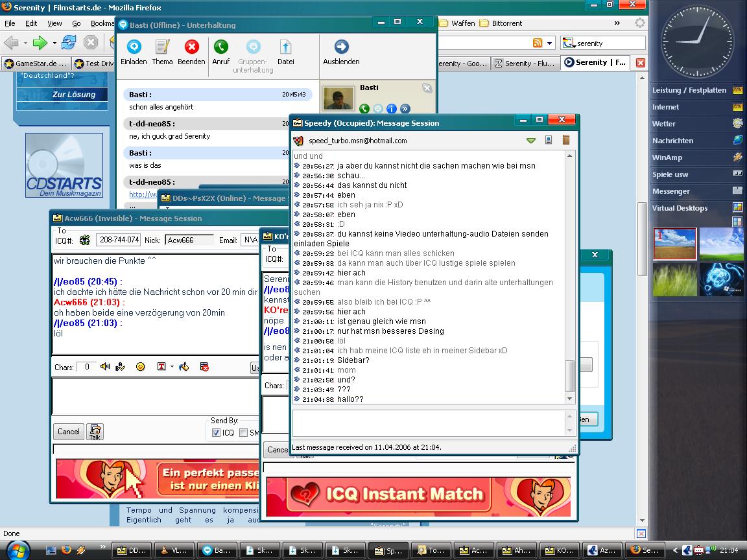This screenshot has height=560, width=747.
Task: Toggle the Ausblenden arrow to hide panel
Action: click(x=341, y=47)
